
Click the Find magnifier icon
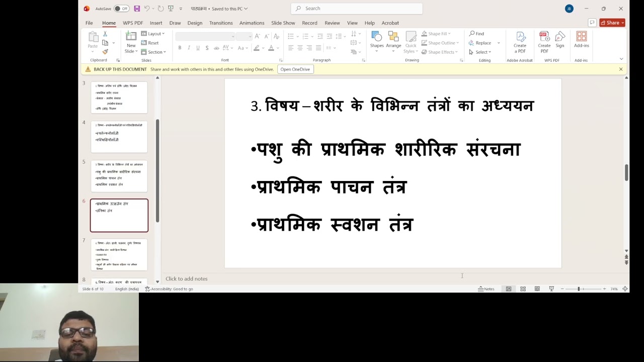[x=472, y=34]
